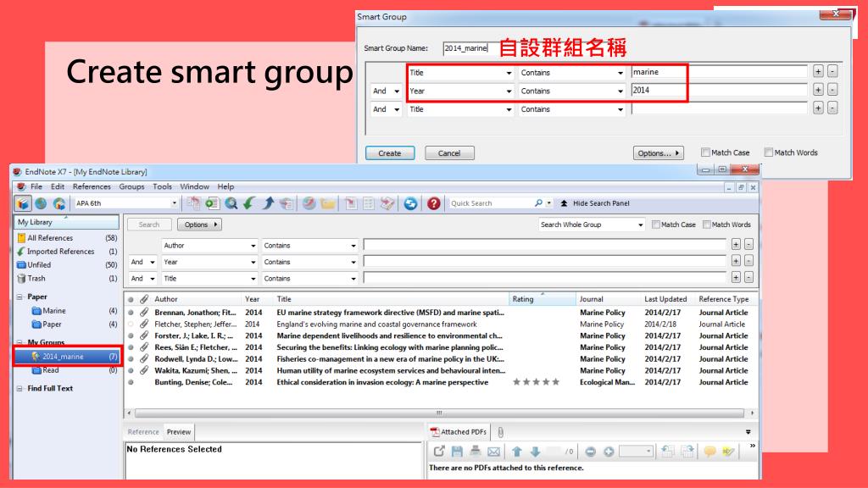Open Year field dropdown in Smart Group dialog
This screenshot has height=488, width=868.
click(x=509, y=91)
